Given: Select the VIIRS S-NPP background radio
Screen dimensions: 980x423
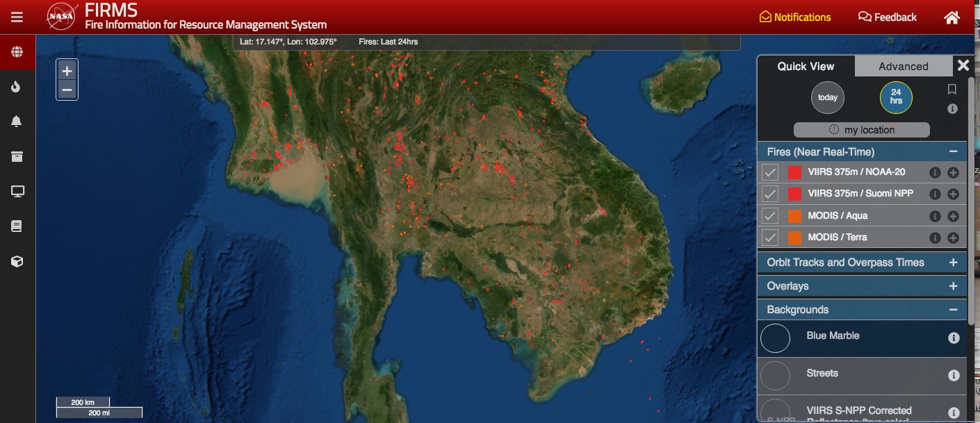Looking at the screenshot, I should 776,411.
